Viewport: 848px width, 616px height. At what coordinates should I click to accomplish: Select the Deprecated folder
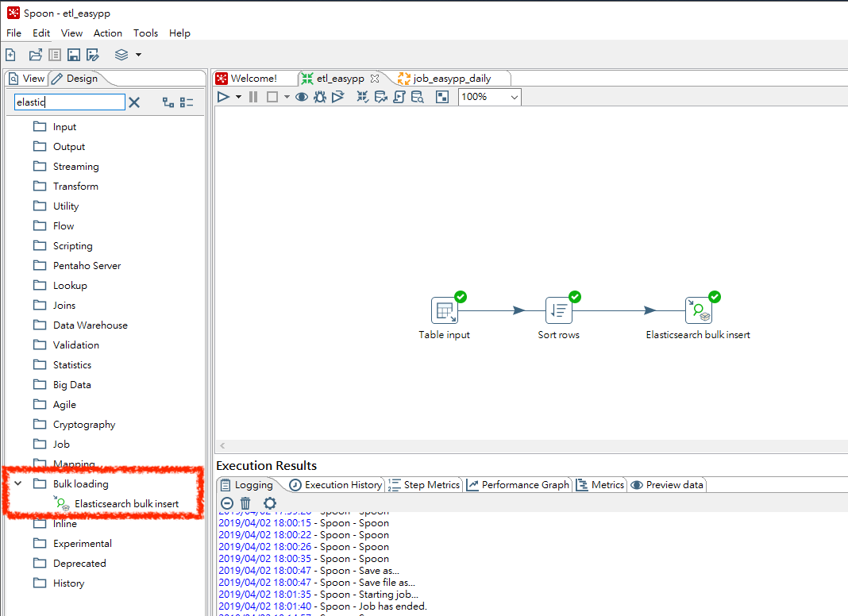(69, 563)
